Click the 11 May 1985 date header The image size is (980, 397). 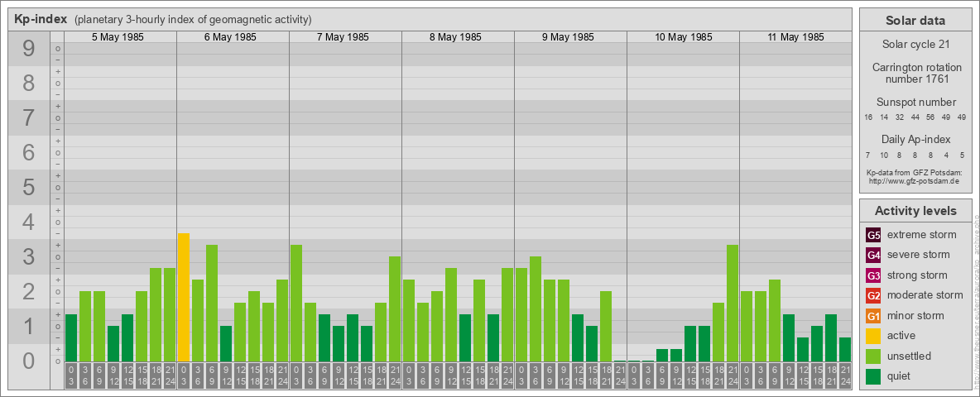pos(795,37)
